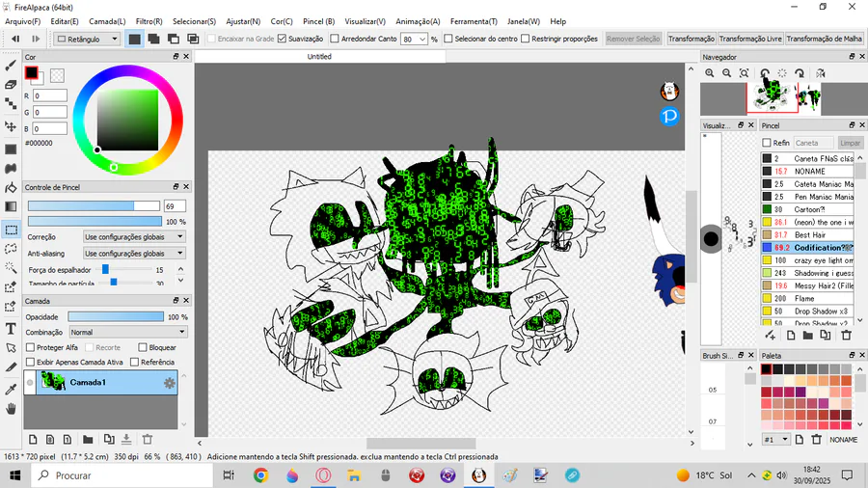The image size is (868, 488).
Task: Check the Bloquear layer option
Action: click(143, 347)
